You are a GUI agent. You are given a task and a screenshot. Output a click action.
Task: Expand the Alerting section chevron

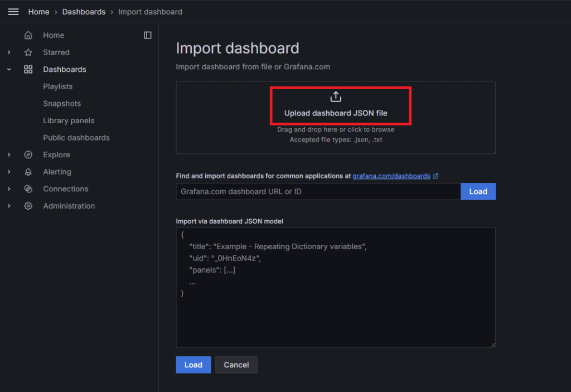coord(9,172)
